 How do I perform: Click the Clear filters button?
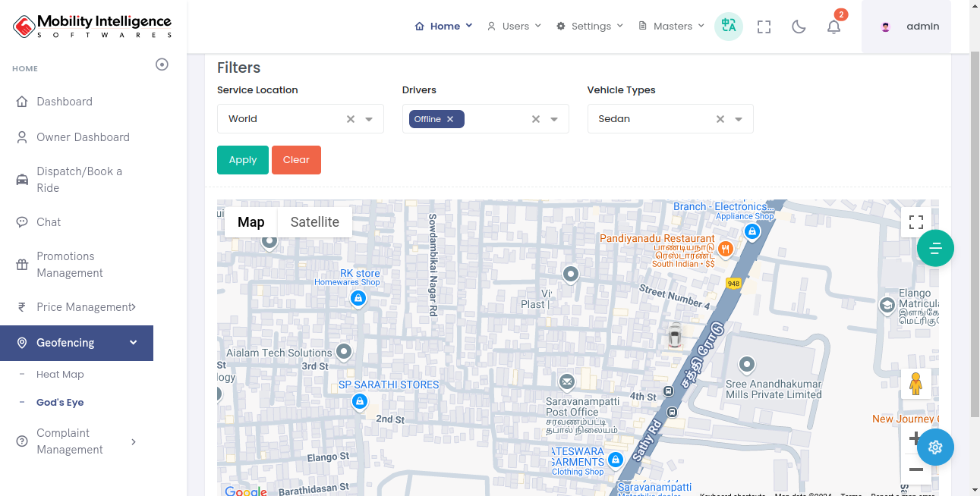[x=296, y=160]
